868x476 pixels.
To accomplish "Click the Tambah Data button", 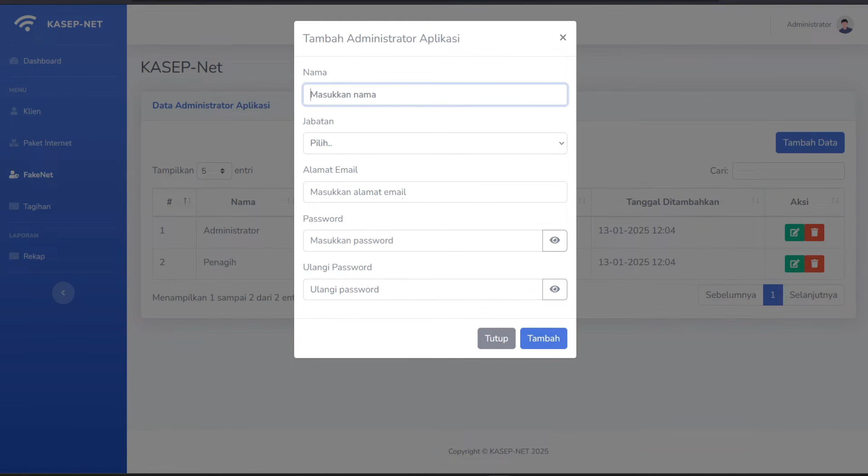I will point(810,143).
